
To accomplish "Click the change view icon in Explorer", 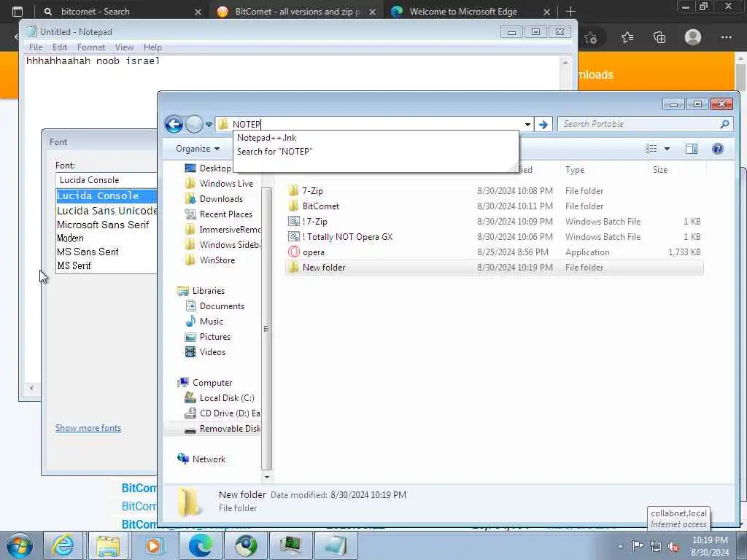I will coord(651,149).
